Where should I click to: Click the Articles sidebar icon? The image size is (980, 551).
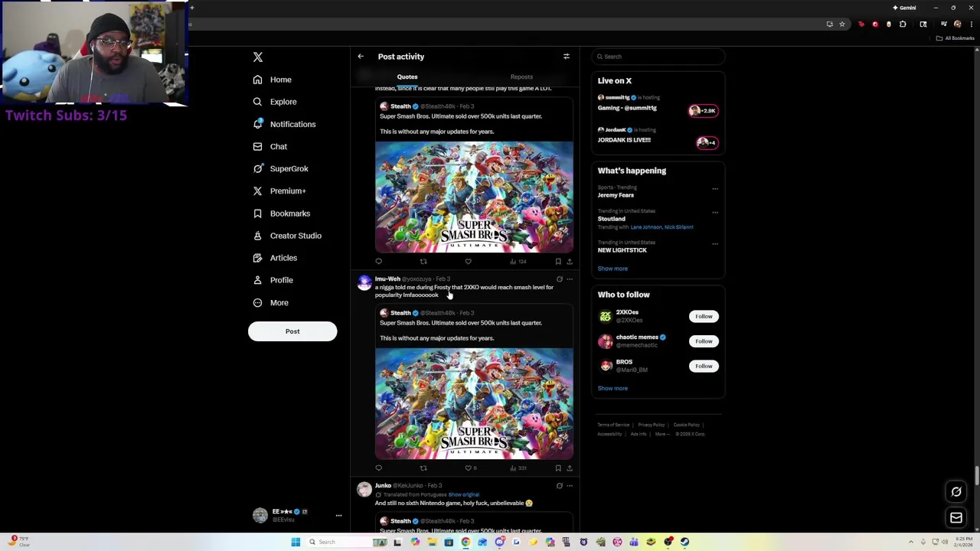[x=257, y=258]
